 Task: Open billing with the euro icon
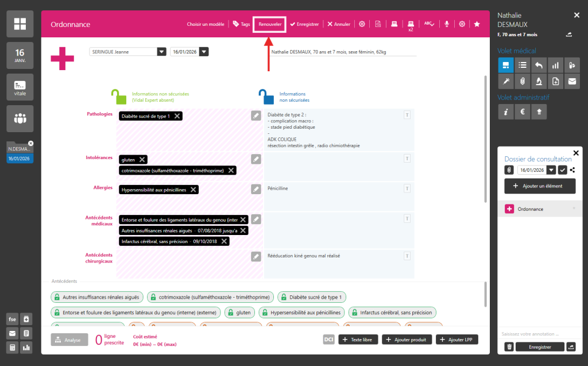click(x=523, y=111)
